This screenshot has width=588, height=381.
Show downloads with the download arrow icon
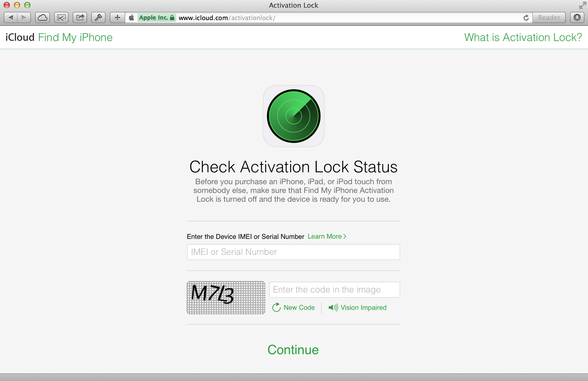coord(577,18)
